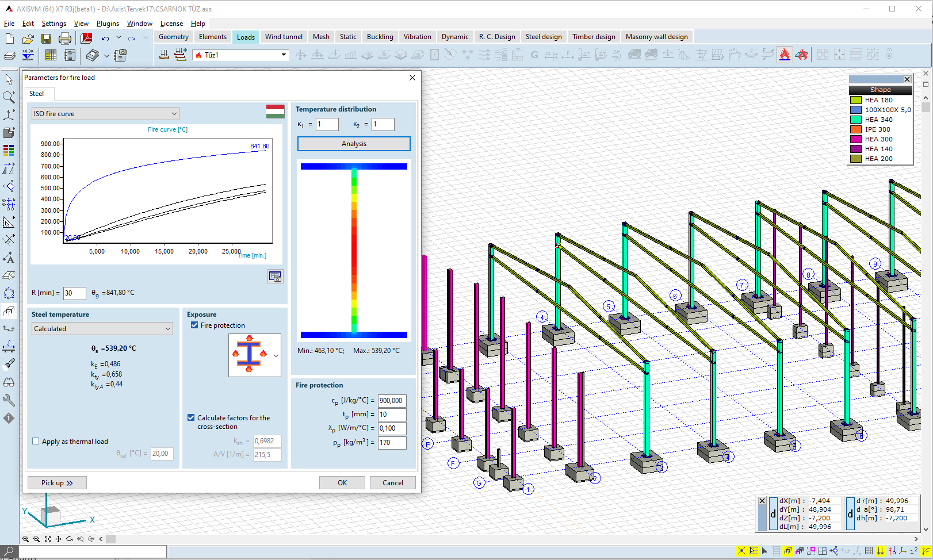Close the Shape legend panel

907,79
